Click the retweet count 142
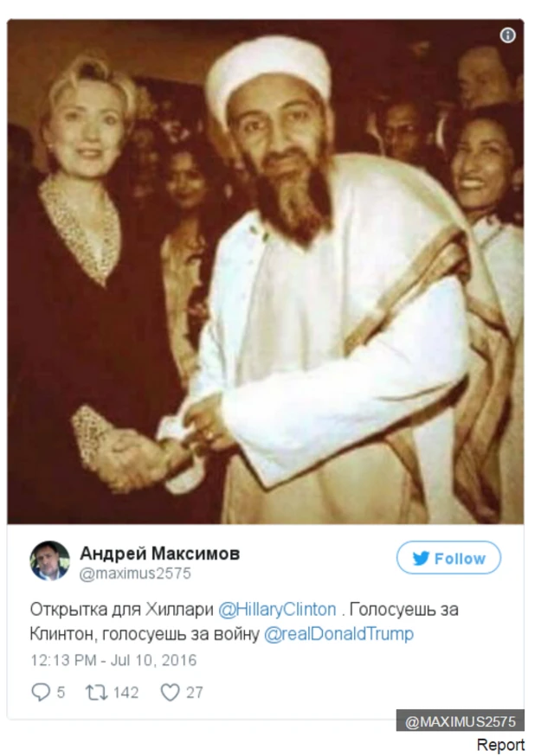 tap(126, 692)
